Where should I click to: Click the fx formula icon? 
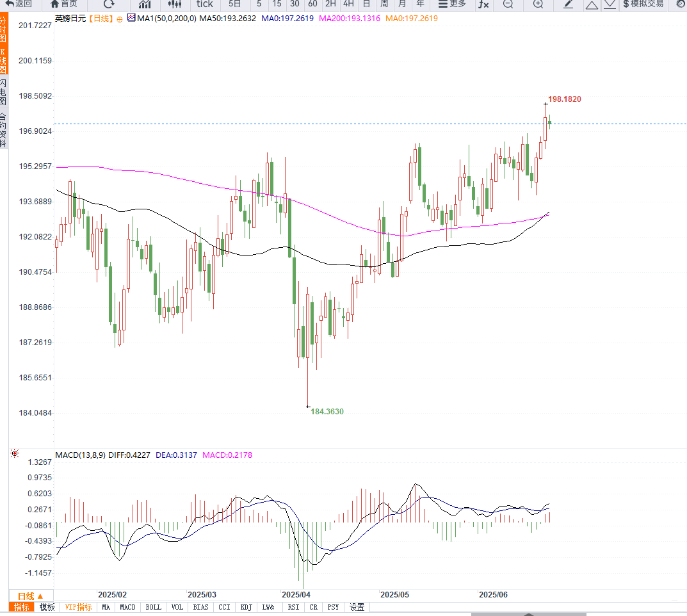(483, 4)
